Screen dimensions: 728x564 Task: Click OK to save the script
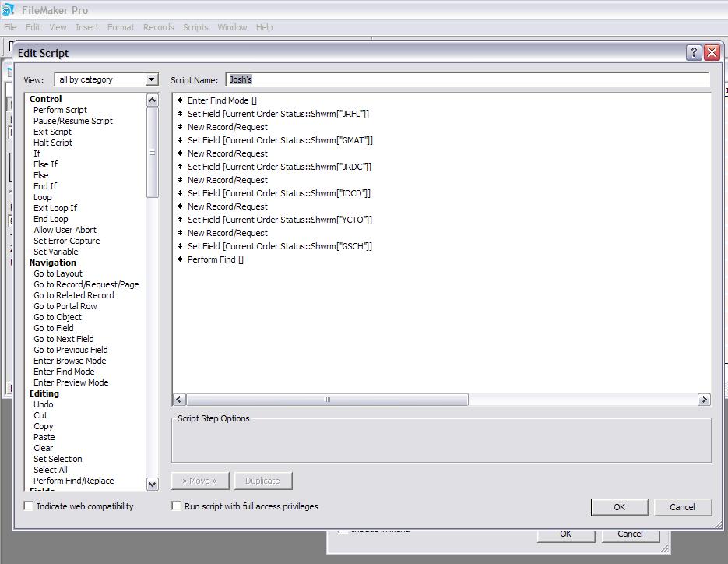tap(620, 507)
